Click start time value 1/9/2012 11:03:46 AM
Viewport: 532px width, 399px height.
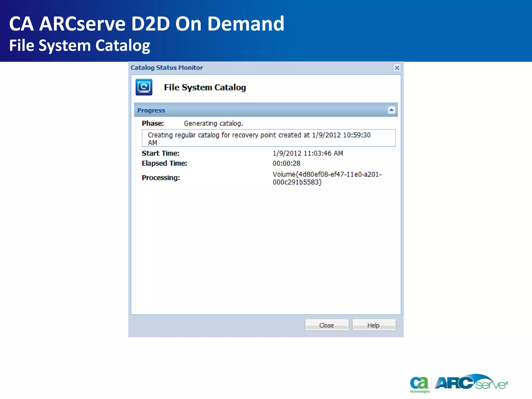tap(308, 153)
